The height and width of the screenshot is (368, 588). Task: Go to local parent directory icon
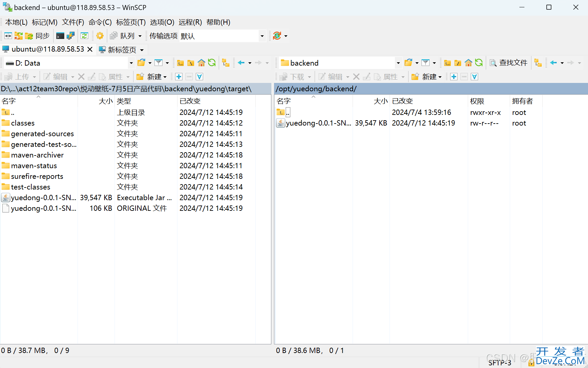(180, 63)
